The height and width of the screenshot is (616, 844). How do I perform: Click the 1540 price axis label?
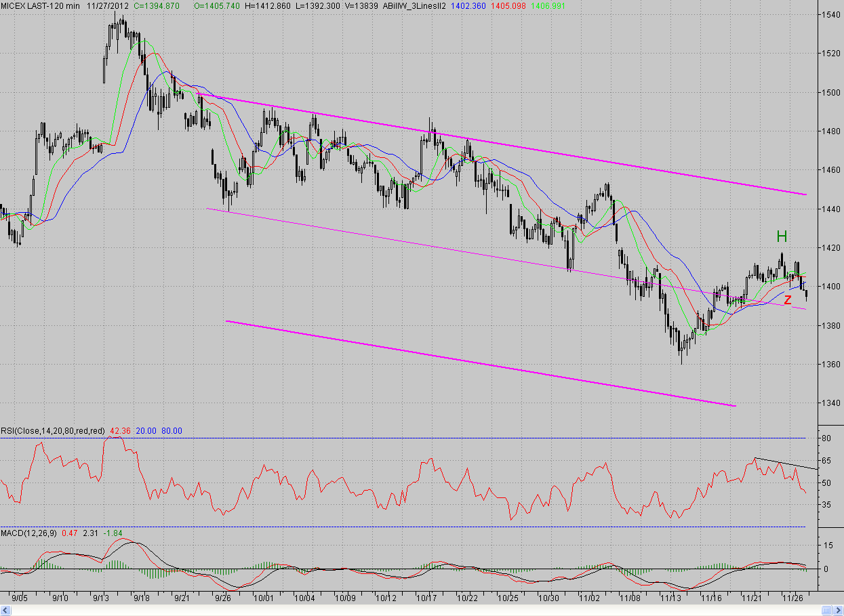point(830,14)
